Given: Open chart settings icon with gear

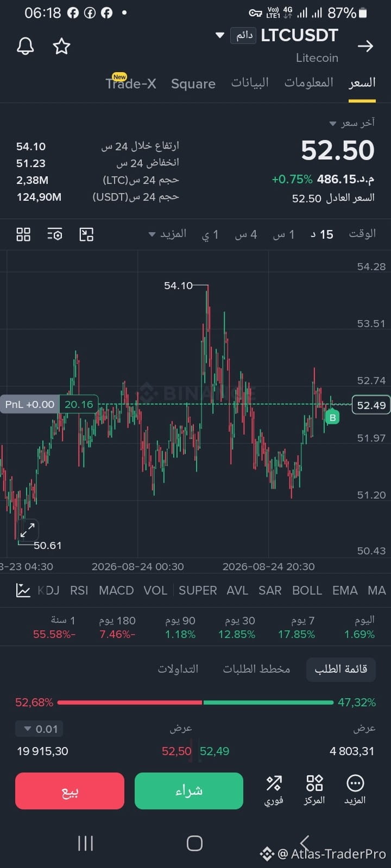Looking at the screenshot, I should 55,234.
